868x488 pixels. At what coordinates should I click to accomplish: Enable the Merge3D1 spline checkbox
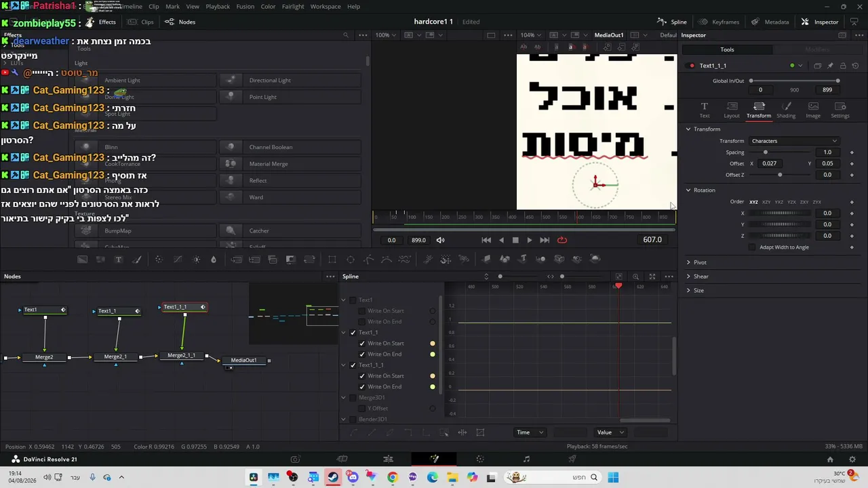click(353, 398)
